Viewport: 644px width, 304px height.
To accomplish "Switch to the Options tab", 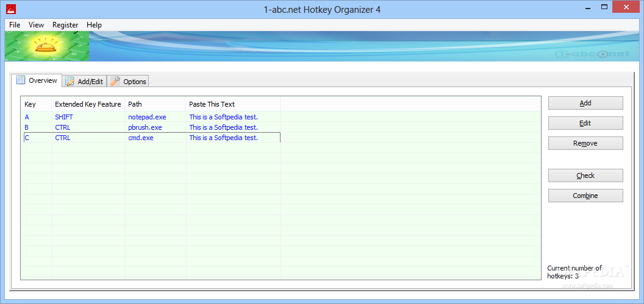I will pyautogui.click(x=128, y=81).
